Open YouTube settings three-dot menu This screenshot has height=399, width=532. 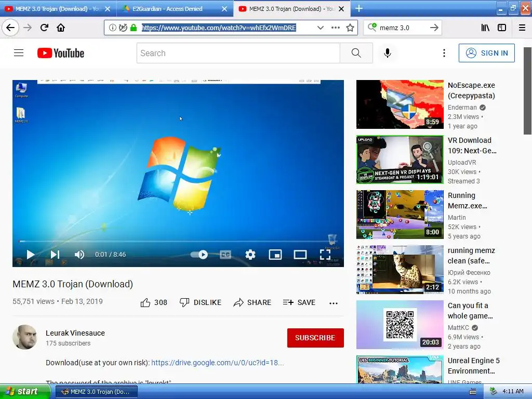pyautogui.click(x=444, y=53)
